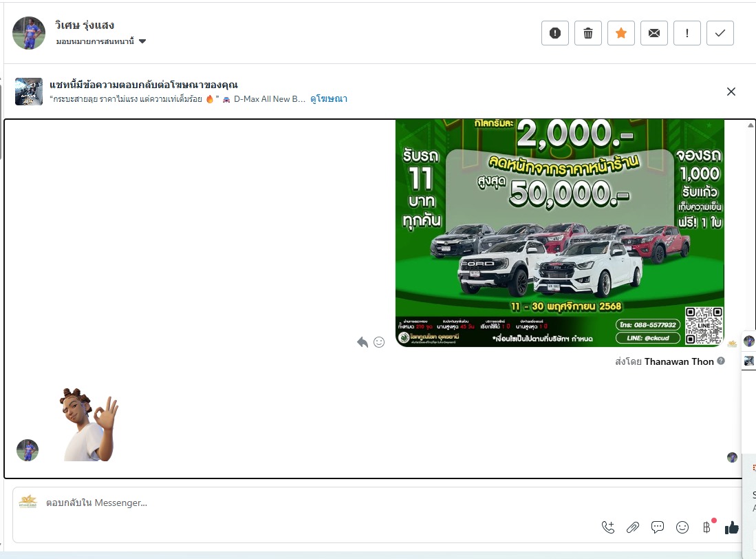Toggle orange star follow-up flag
Viewport: 756px width, 559px height.
tap(621, 33)
